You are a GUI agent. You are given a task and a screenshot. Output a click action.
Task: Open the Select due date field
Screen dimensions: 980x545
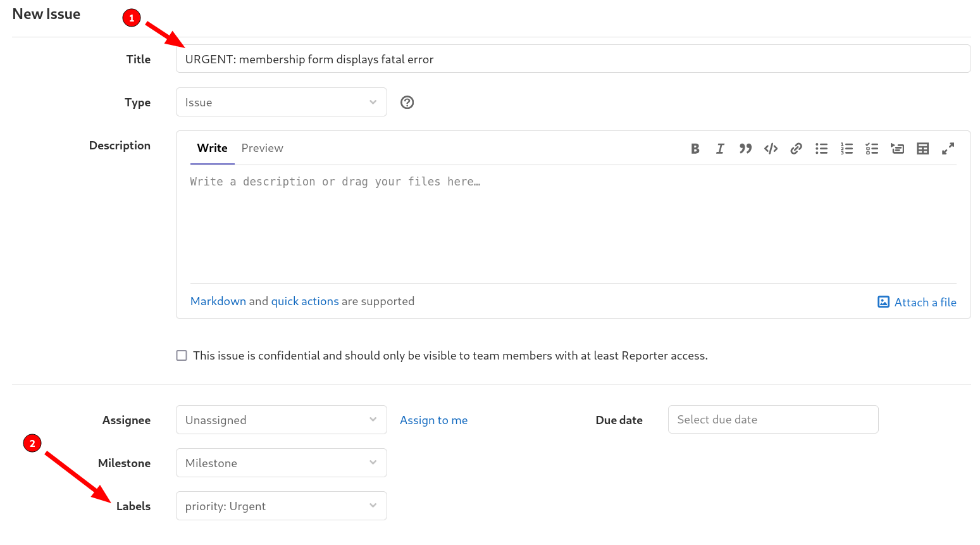(773, 420)
